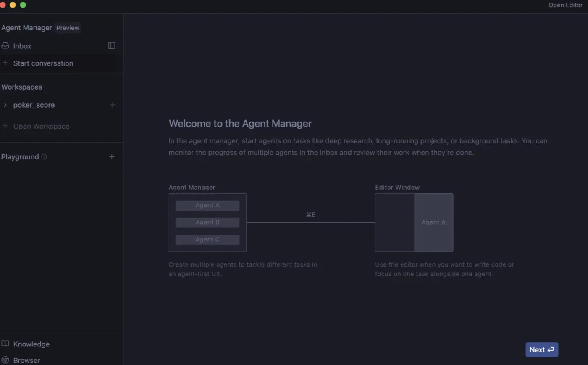
Task: Add a new Playground with plus icon
Action: coord(112,157)
